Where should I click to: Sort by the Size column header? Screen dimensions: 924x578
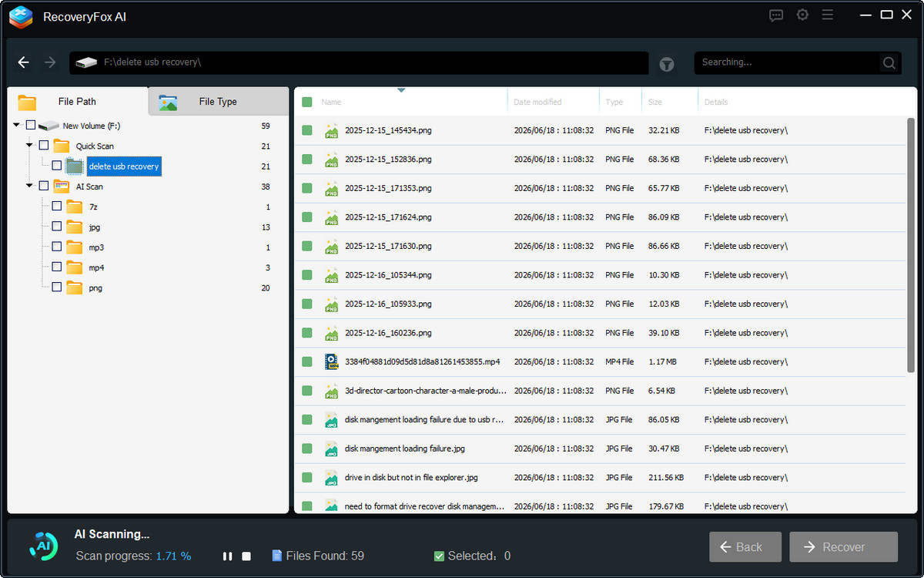pyautogui.click(x=670, y=102)
